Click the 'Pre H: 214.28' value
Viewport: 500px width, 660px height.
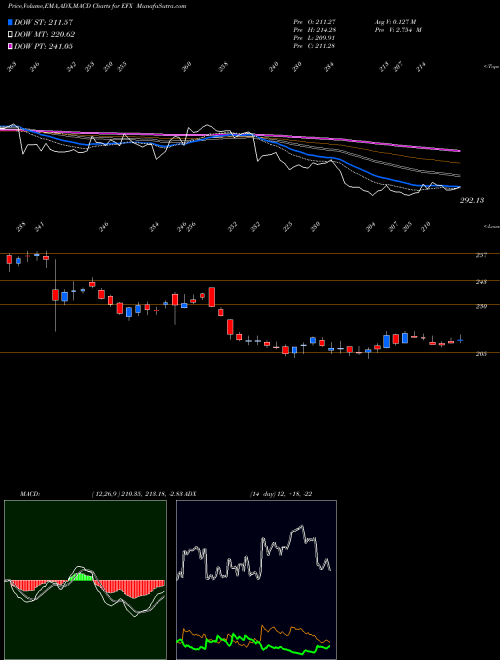click(x=314, y=30)
